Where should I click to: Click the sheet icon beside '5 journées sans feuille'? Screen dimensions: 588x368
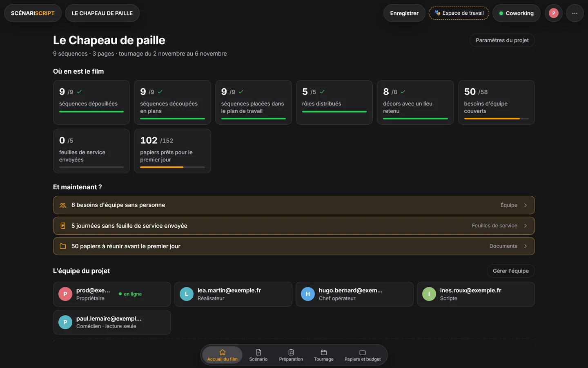(63, 226)
